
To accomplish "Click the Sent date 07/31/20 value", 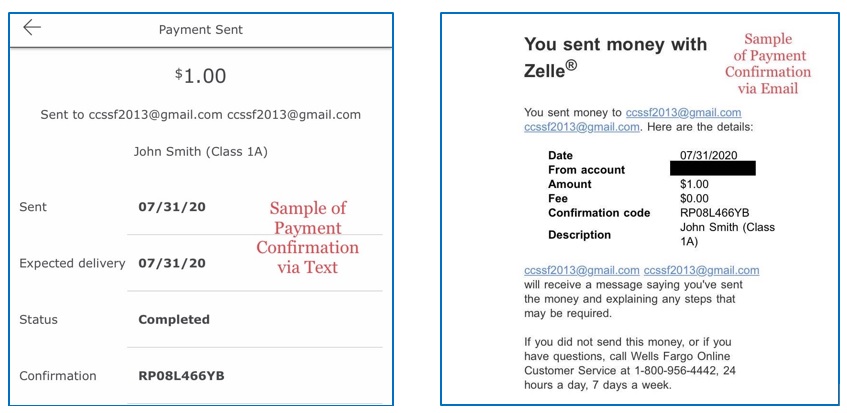I will click(x=172, y=207).
